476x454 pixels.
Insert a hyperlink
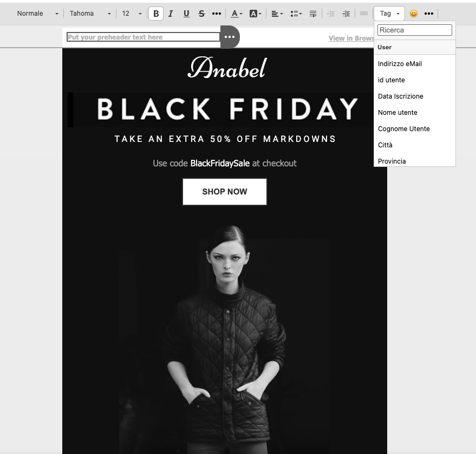click(364, 14)
